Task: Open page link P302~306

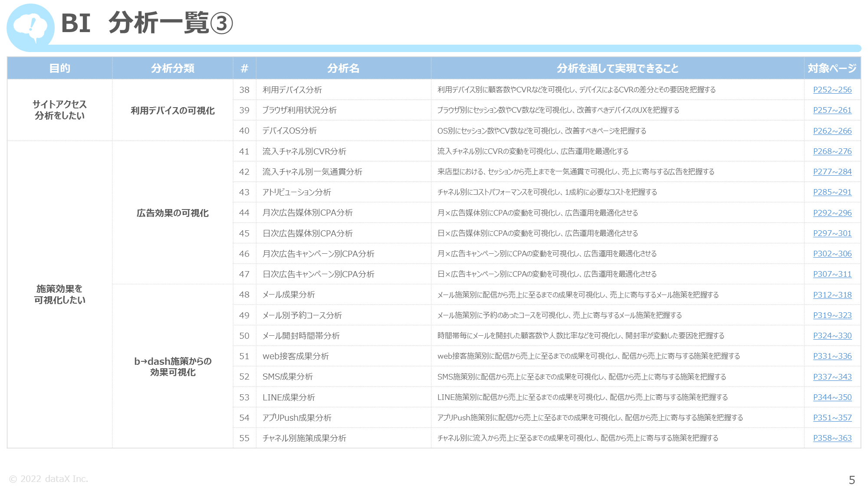Action: pyautogui.click(x=832, y=254)
